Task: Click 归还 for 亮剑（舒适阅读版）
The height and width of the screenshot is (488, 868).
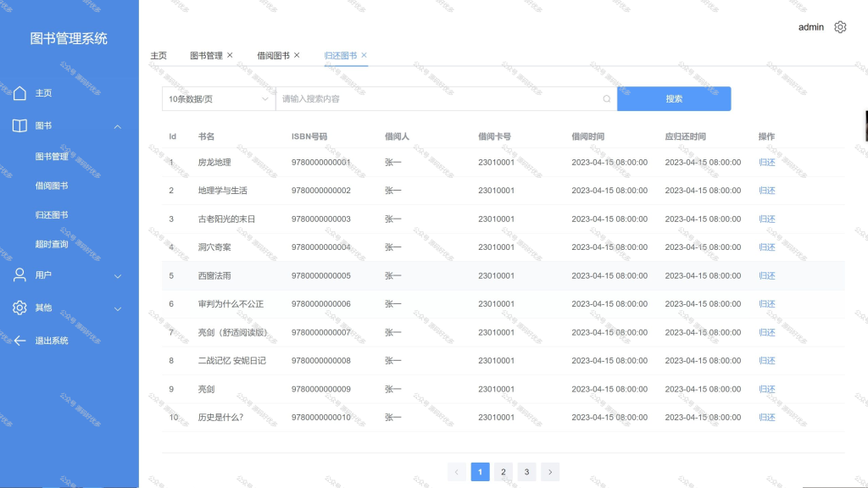Action: (766, 332)
